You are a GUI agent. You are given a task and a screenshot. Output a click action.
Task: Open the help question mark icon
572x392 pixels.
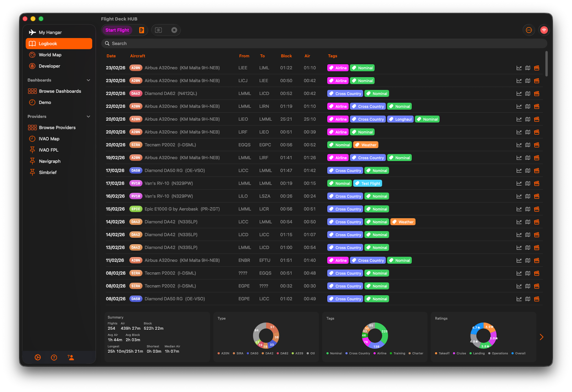point(54,357)
